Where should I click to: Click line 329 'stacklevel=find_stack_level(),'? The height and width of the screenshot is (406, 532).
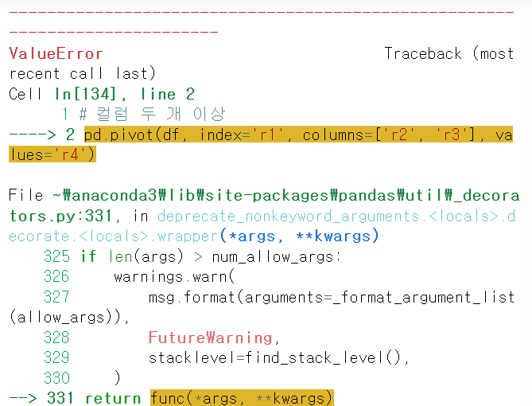click(x=278, y=357)
